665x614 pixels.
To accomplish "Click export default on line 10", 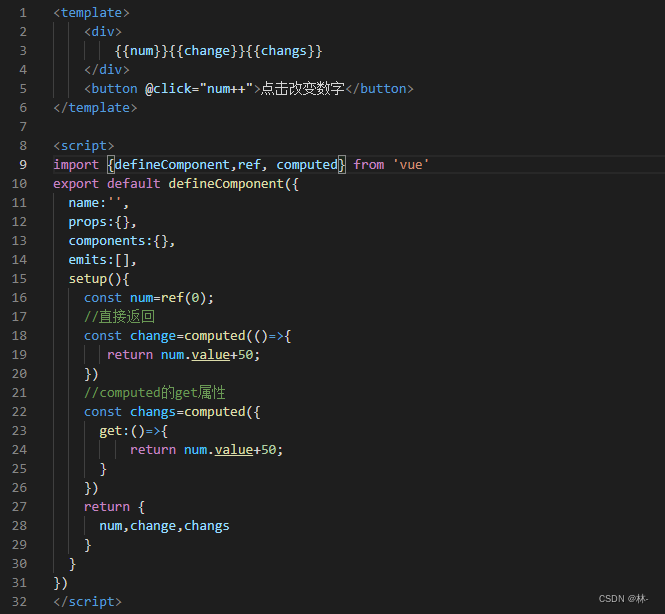I will [x=107, y=184].
